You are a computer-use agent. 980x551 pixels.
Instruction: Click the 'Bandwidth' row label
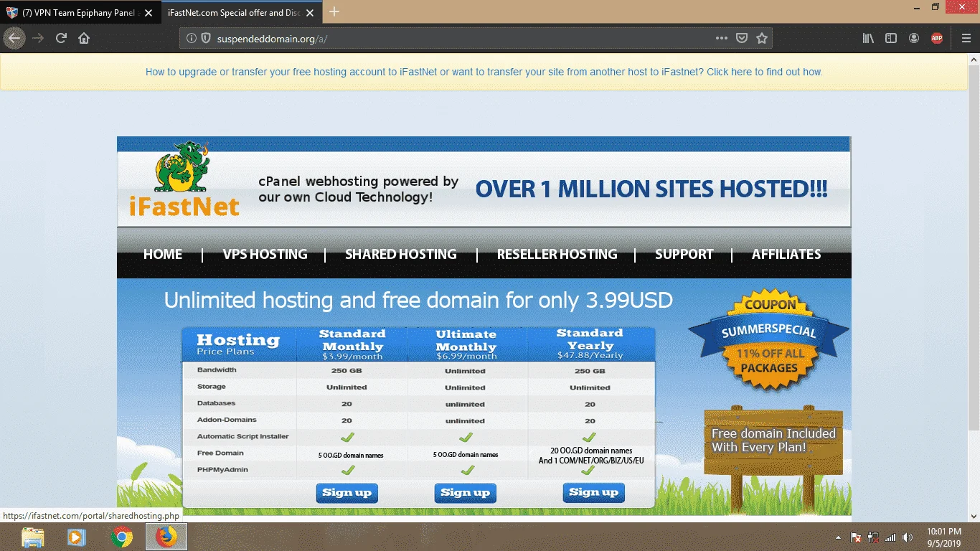(217, 370)
